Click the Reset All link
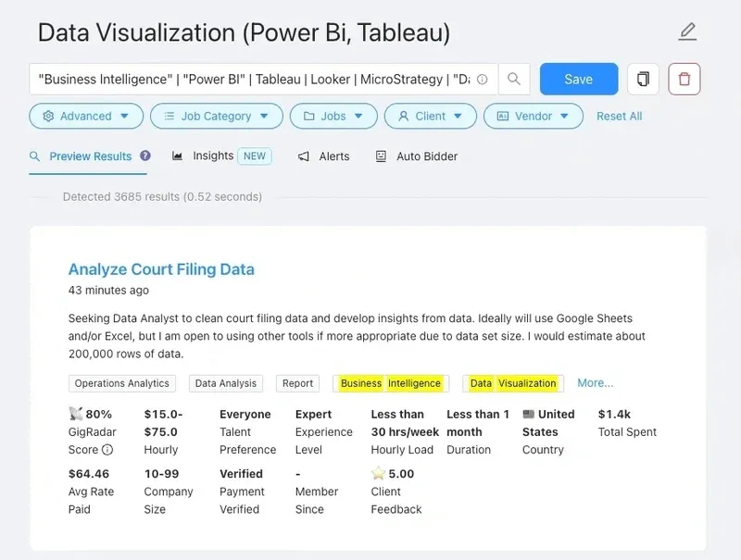This screenshot has width=741, height=560. pyautogui.click(x=619, y=116)
